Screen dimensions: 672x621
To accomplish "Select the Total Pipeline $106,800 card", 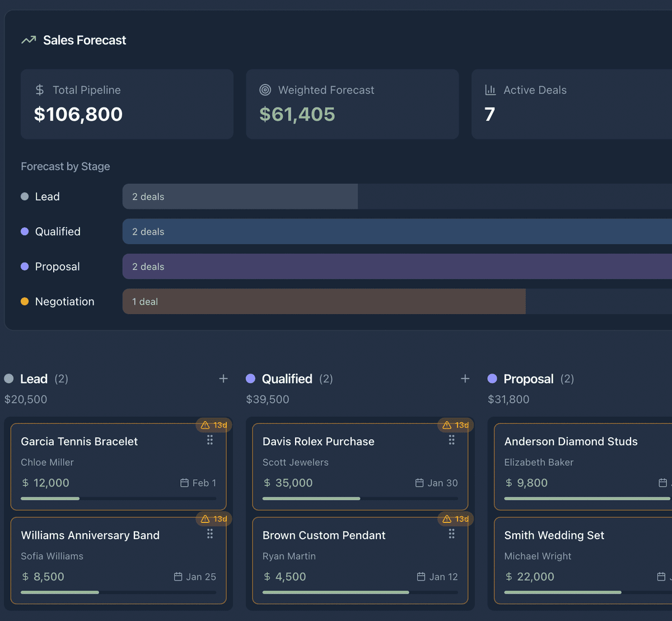I will 127,104.
